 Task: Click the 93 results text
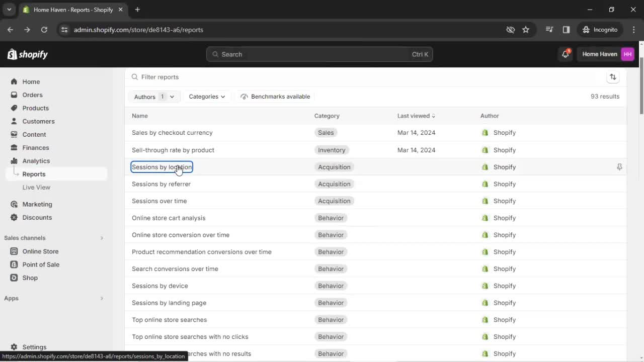coord(605,97)
